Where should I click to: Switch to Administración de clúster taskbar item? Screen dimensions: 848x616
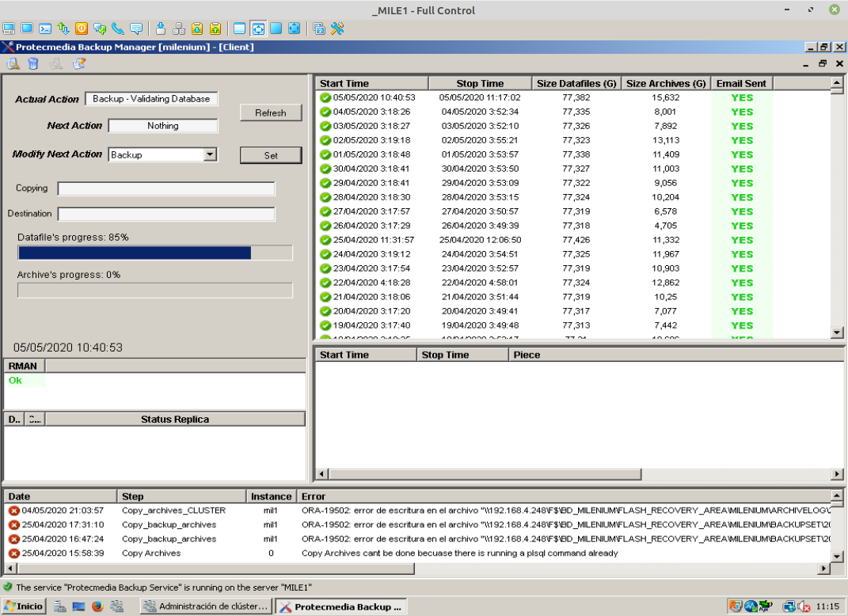pos(206,606)
